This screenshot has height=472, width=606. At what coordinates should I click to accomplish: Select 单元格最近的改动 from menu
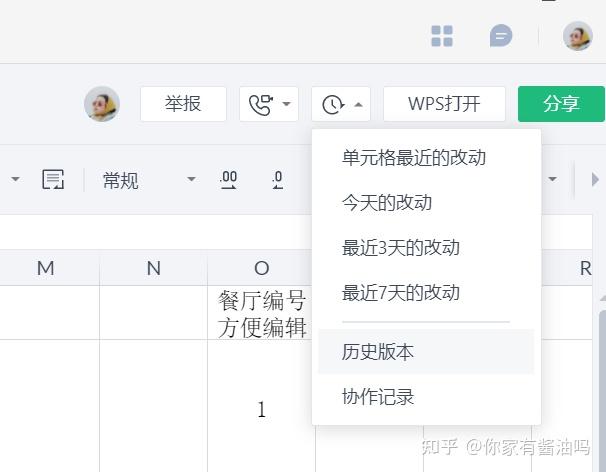tap(426, 157)
